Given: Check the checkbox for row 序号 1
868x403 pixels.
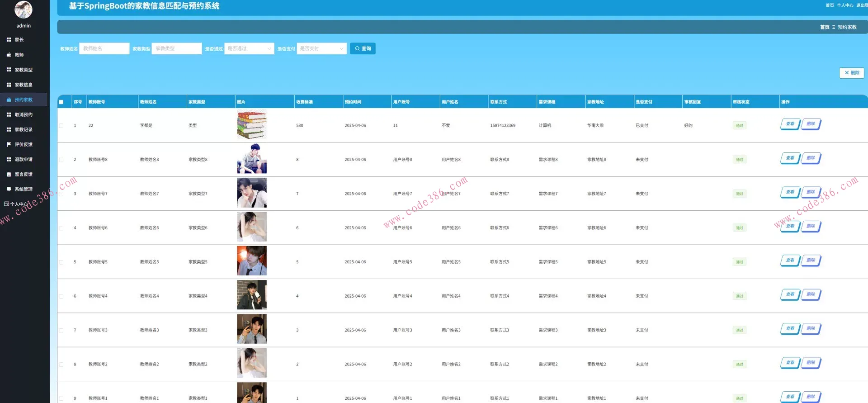Looking at the screenshot, I should tap(61, 126).
